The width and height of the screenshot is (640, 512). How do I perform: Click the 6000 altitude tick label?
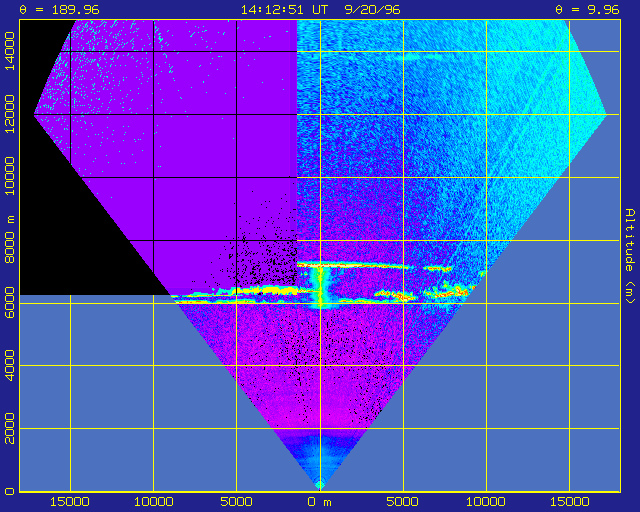click(x=9, y=303)
